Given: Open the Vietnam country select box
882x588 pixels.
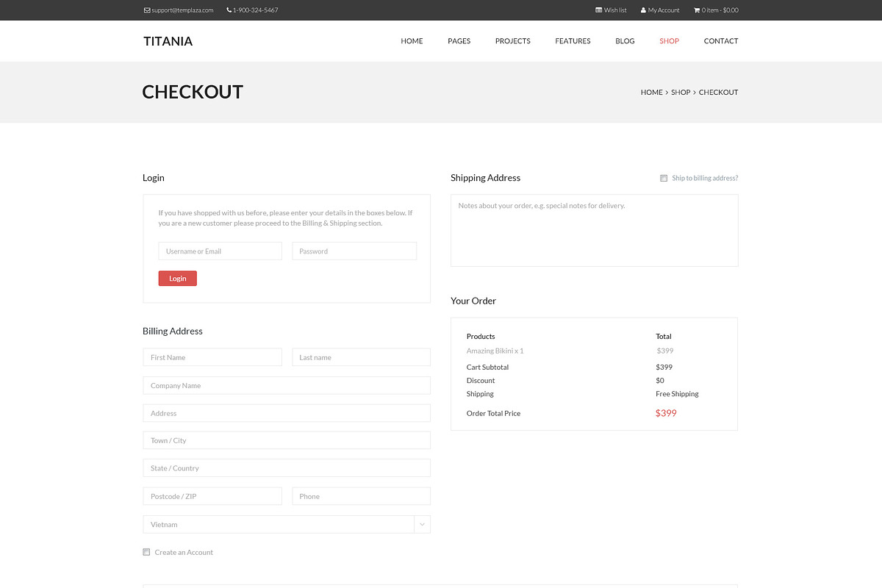Looking at the screenshot, I should 287,525.
